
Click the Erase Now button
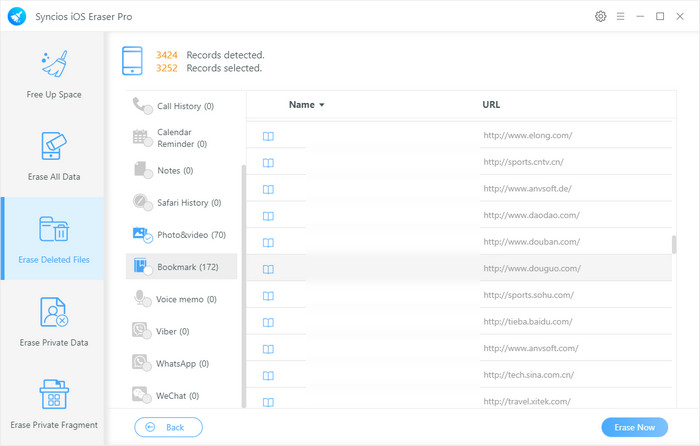[x=634, y=427]
